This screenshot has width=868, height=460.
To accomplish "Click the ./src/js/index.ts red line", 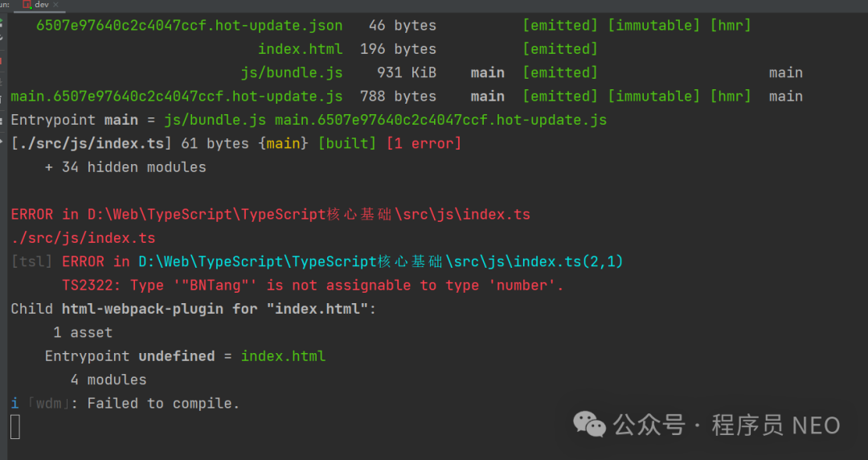I will pos(83,238).
